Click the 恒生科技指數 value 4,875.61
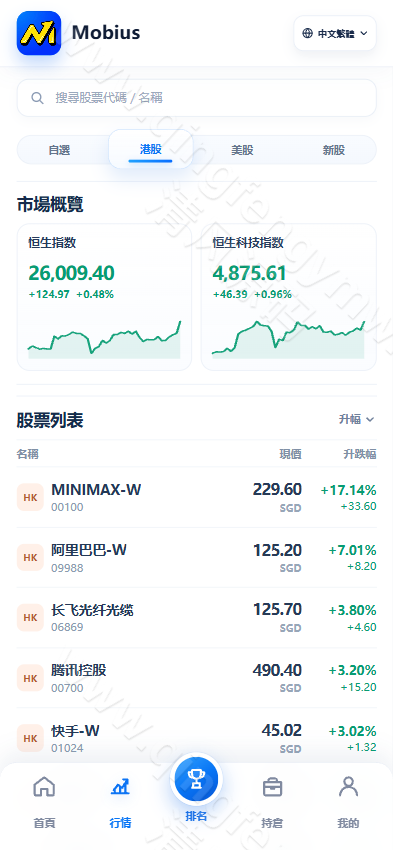 [249, 273]
